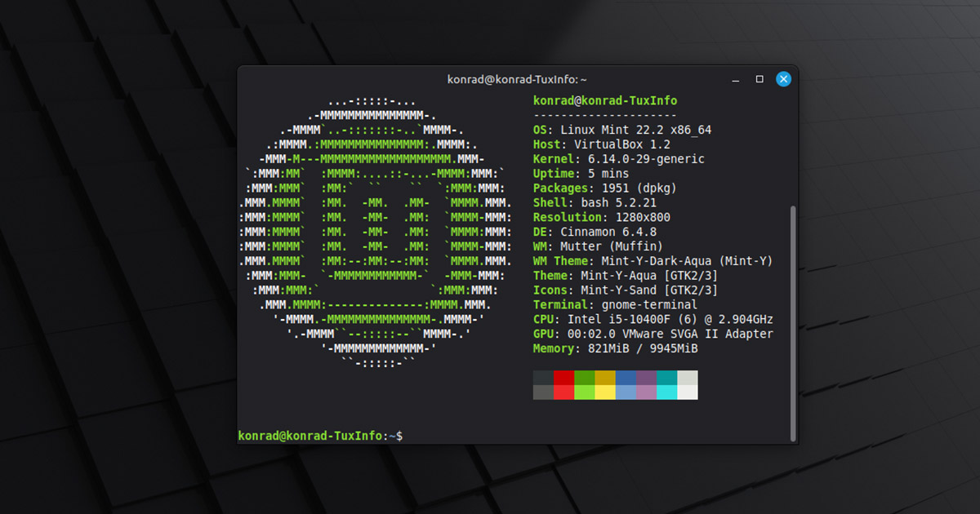This screenshot has height=514, width=980.
Task: Click the Theme: Mint-Y-Aqua line
Action: [626, 276]
